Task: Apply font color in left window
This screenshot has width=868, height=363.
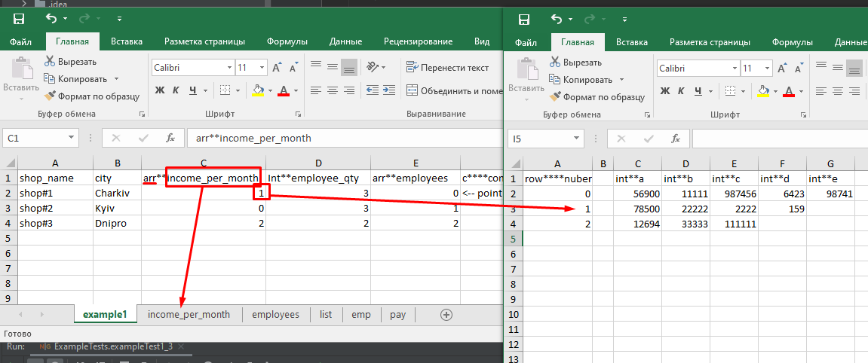Action: 284,90
